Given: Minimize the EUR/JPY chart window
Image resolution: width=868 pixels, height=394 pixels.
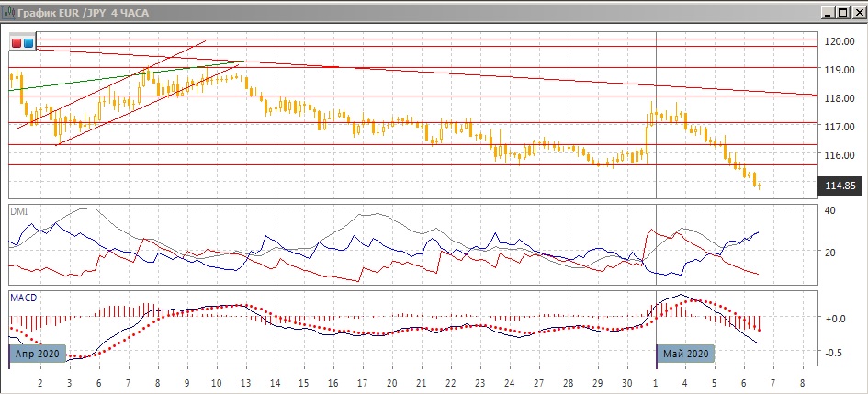Looking at the screenshot, I should click(x=824, y=11).
